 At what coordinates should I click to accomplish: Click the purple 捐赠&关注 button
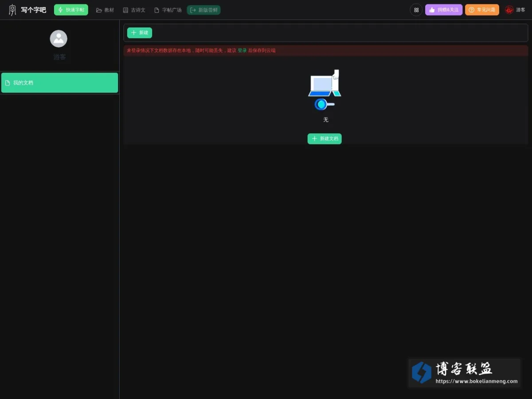coord(444,10)
